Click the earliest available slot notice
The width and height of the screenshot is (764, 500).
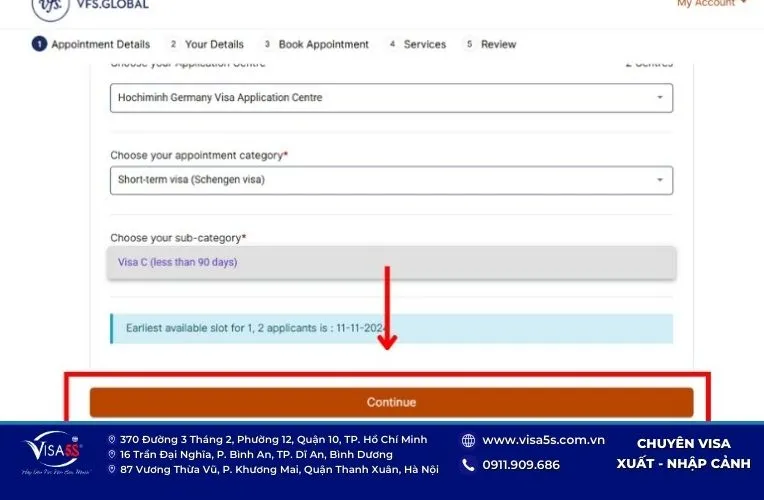coord(391,328)
